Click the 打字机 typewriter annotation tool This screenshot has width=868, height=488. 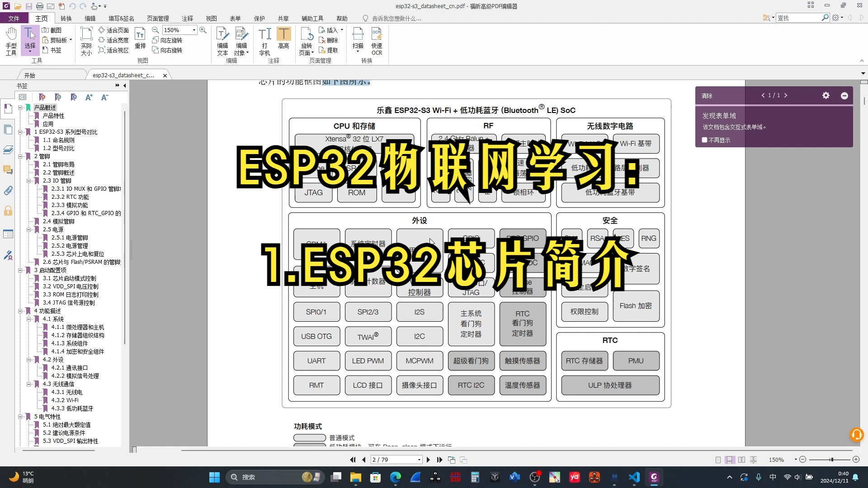[264, 41]
